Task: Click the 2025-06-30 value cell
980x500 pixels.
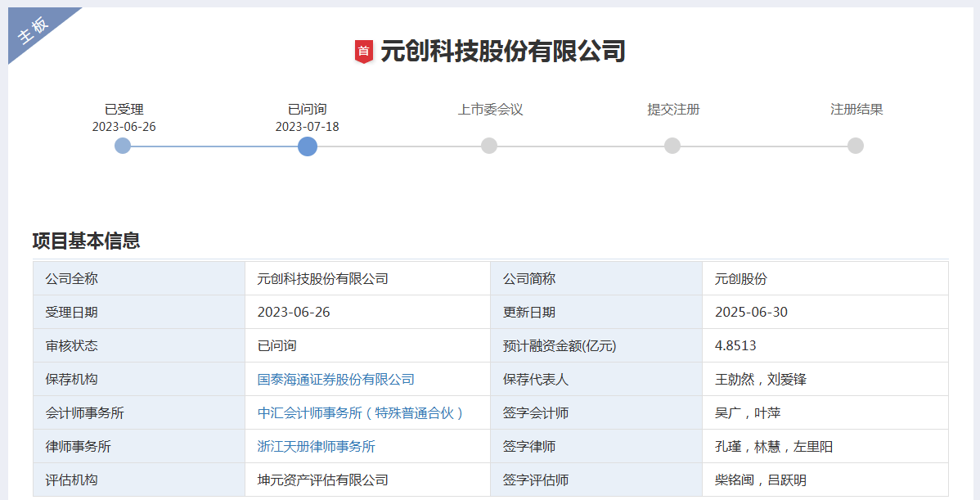Action: (825, 313)
